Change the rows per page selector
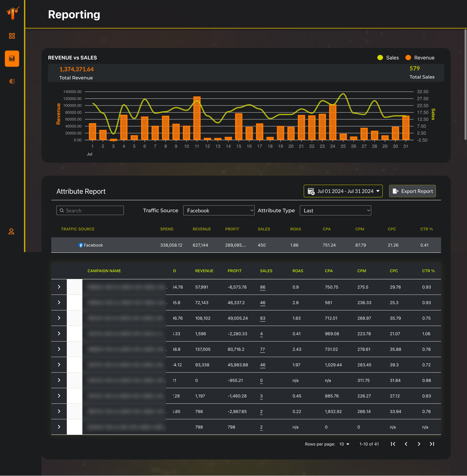This screenshot has width=467, height=476. coord(344,444)
